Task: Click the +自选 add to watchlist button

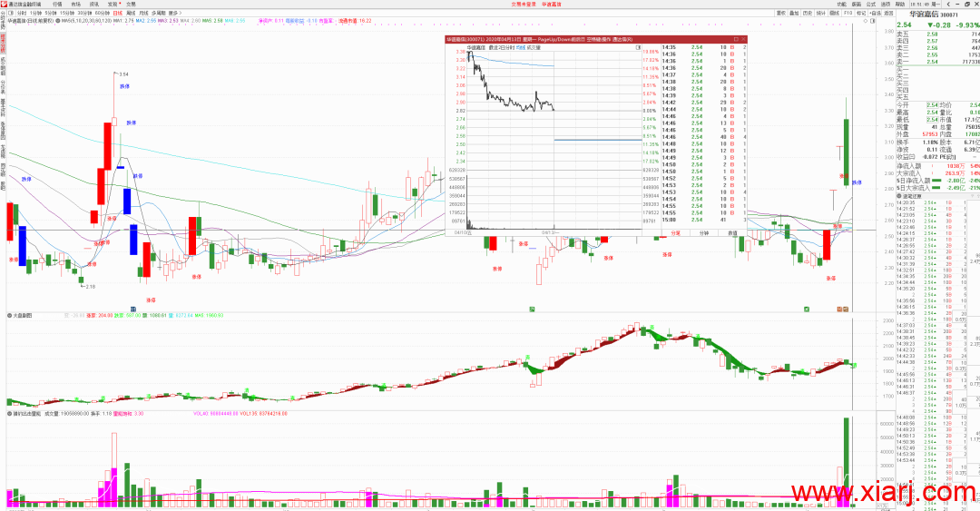Action: click(x=875, y=13)
